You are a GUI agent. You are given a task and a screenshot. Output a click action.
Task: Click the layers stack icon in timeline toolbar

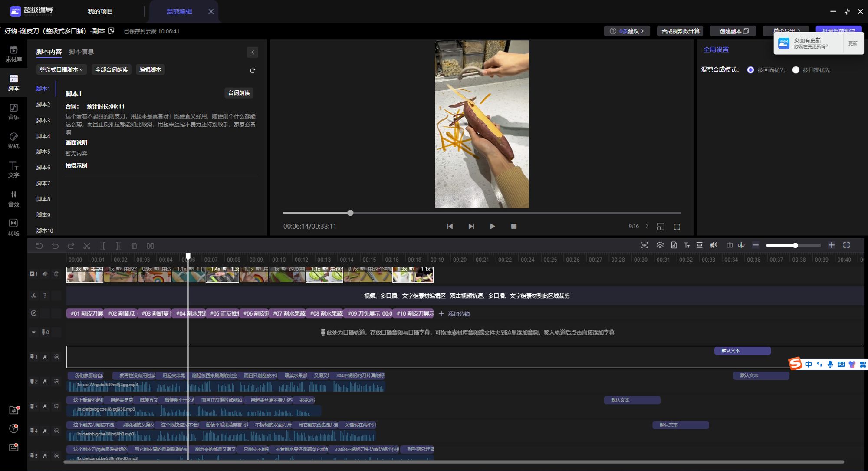660,245
